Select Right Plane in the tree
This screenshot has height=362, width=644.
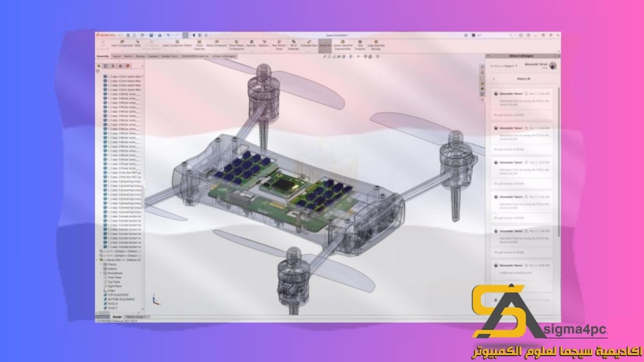pos(113,286)
